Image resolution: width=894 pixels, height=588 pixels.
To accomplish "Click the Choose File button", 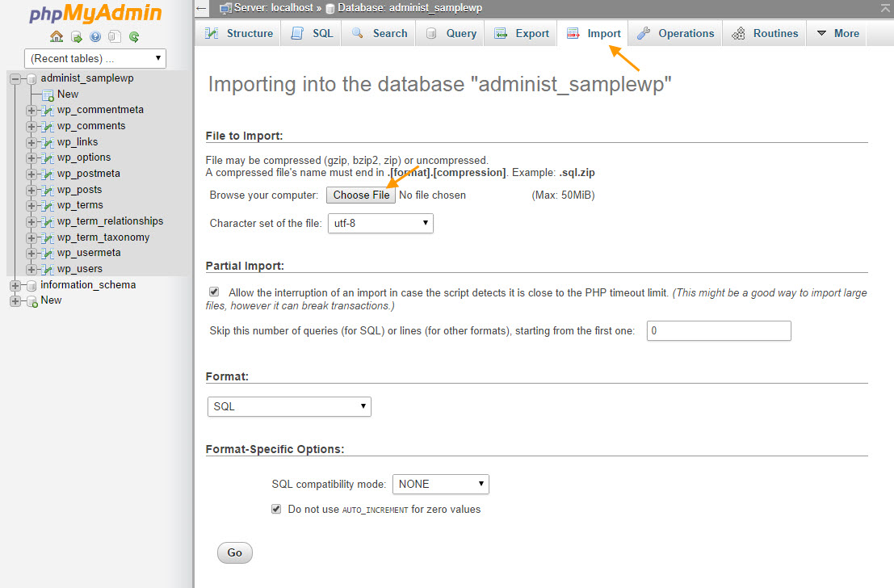I will (361, 195).
